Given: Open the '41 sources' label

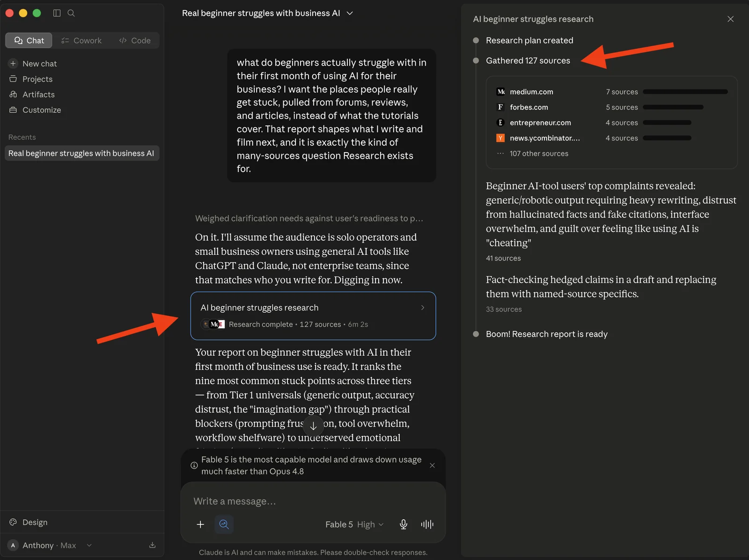Looking at the screenshot, I should [503, 258].
